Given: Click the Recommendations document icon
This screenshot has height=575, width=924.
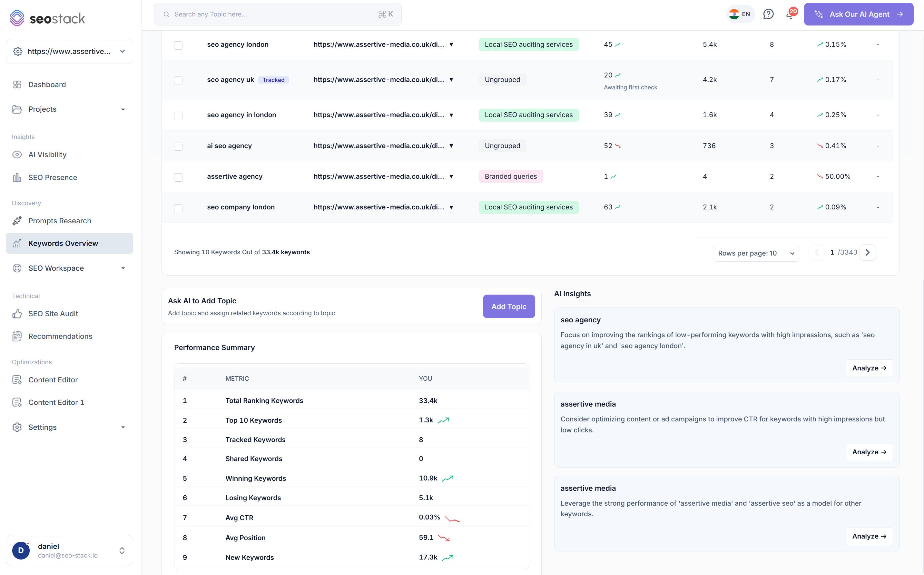Looking at the screenshot, I should tap(17, 336).
